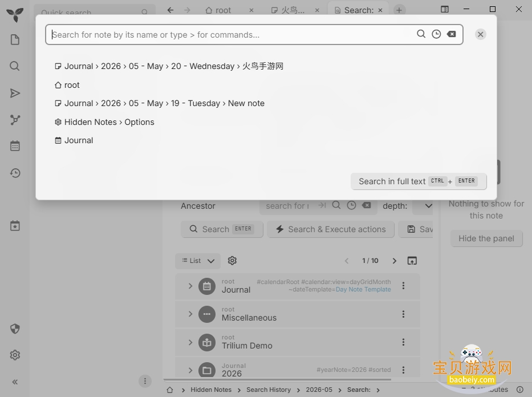
Task: Clear the jump-to search field with backspace icon
Action: (451, 34)
